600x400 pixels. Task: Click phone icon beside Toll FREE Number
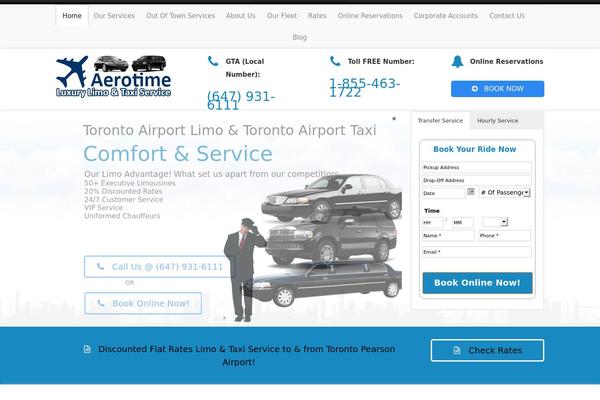(335, 61)
